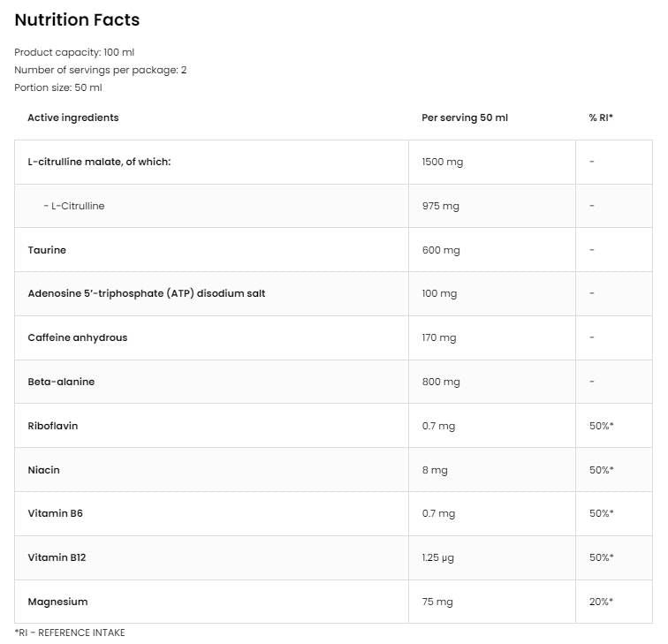Click the Adenosine 5'-triphosphate (ATP) disodium salt label

146,293
